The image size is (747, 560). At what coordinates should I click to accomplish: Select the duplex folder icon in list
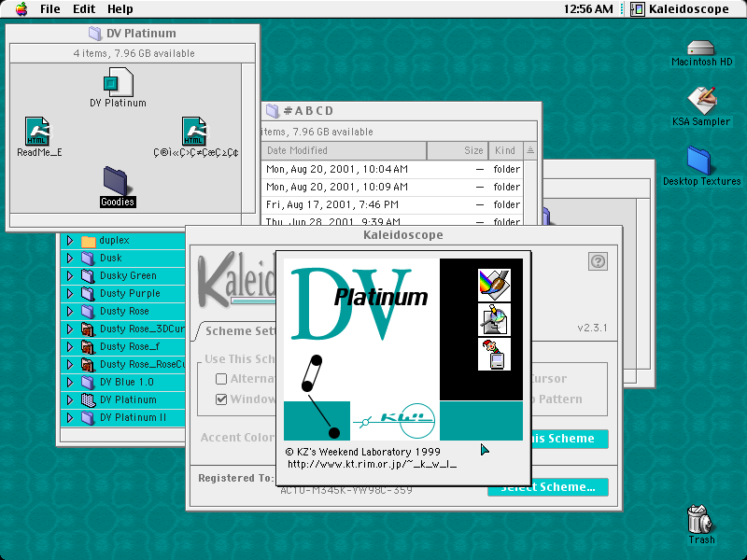click(88, 241)
